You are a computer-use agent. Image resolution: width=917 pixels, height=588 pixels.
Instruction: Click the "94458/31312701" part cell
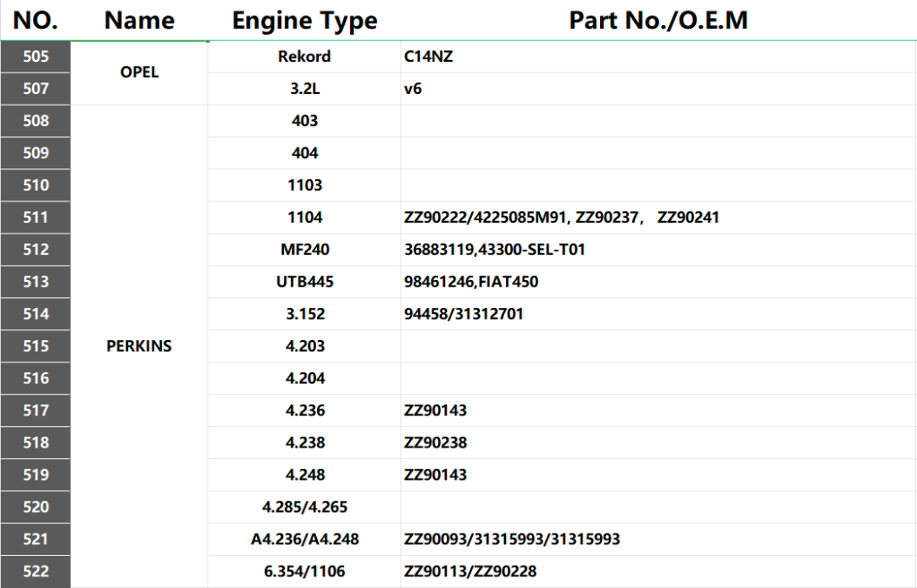point(658,314)
